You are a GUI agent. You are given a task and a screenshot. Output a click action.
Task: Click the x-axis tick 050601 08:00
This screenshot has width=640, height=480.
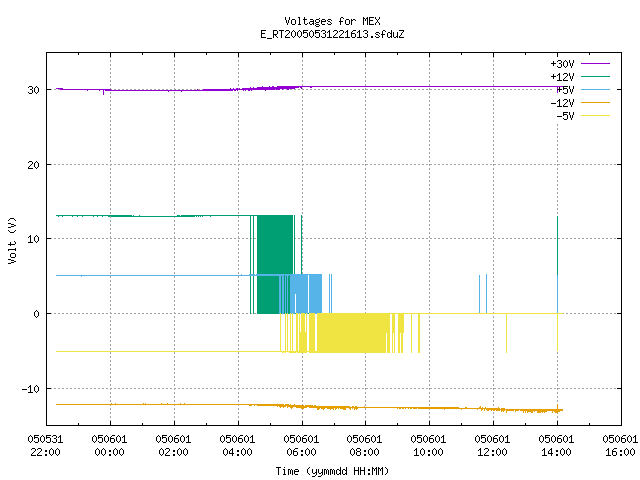tap(364, 446)
